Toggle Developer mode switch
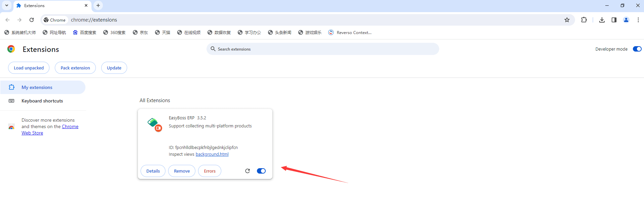Screen dimensions: 644x210 click(637, 49)
